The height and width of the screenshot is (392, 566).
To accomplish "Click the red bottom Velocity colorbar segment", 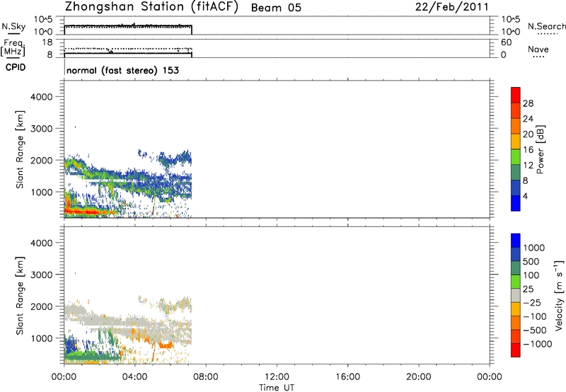I will tap(516, 350).
